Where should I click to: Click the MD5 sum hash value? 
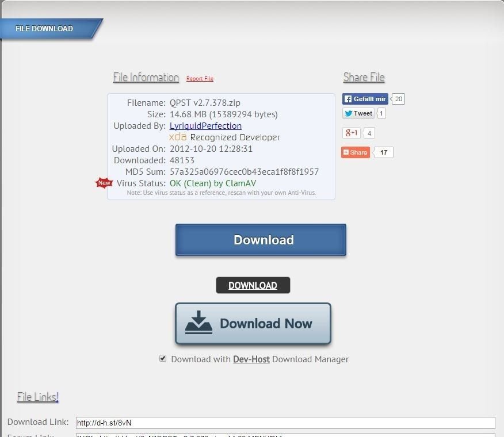(245, 172)
